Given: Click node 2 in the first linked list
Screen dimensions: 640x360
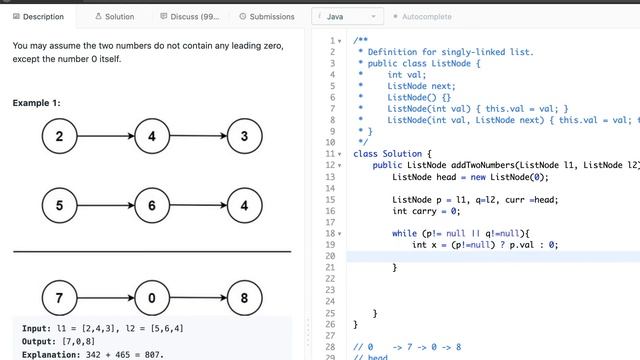Looking at the screenshot, I should point(60,136).
